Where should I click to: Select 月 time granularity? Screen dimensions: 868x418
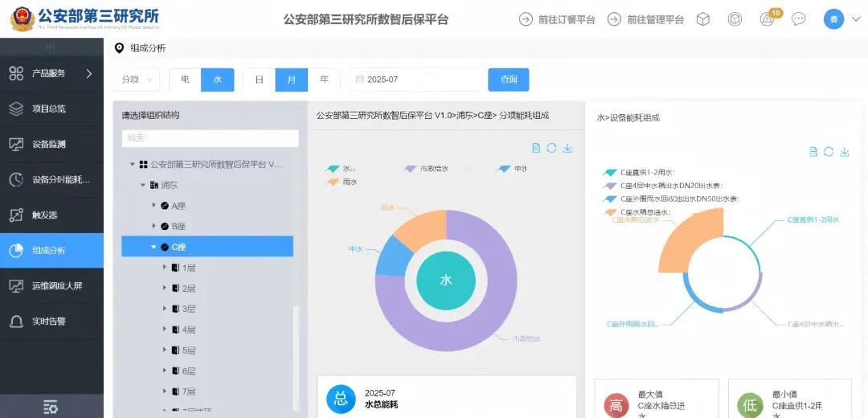click(x=291, y=79)
